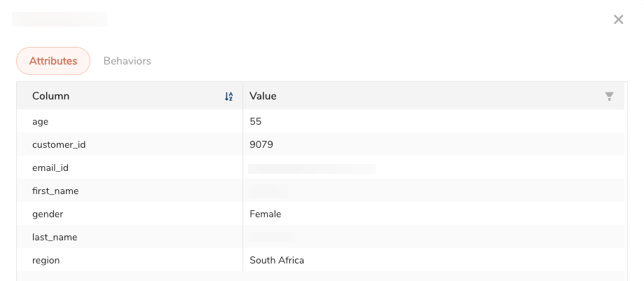This screenshot has height=281, width=644.
Task: Select the region attribute name
Action: (x=46, y=260)
